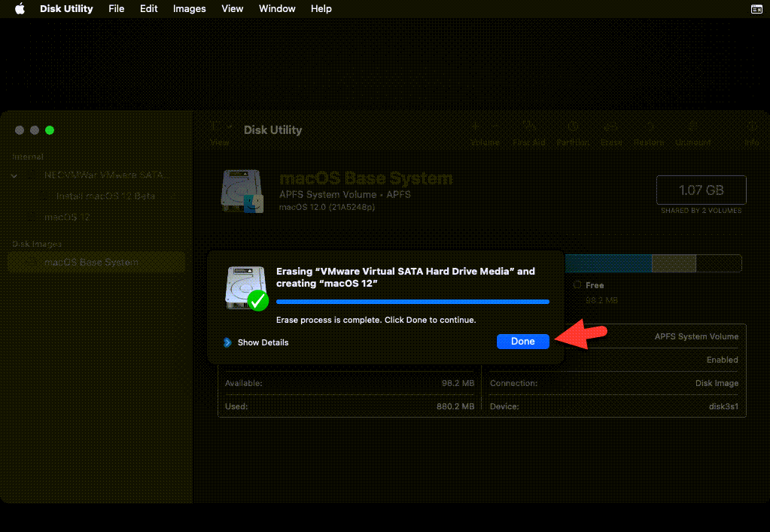The height and width of the screenshot is (532, 770).
Task: Click the erase progress bar
Action: pos(412,302)
